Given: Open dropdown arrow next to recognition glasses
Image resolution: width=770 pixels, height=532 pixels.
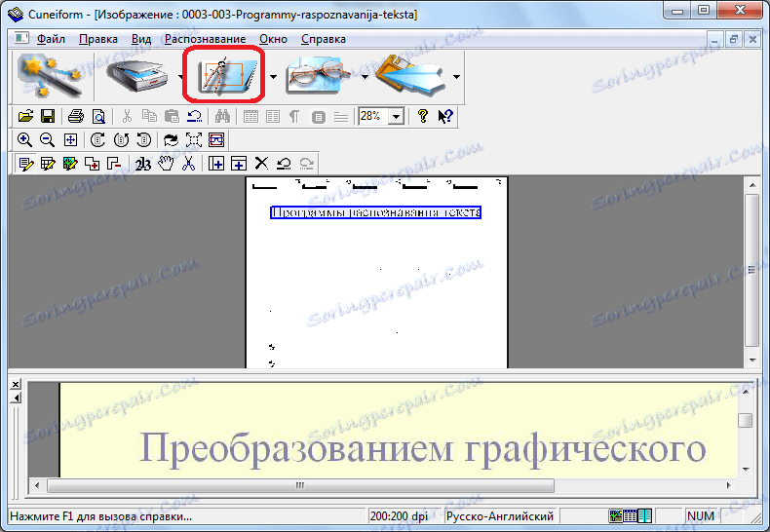Looking at the screenshot, I should 365,77.
